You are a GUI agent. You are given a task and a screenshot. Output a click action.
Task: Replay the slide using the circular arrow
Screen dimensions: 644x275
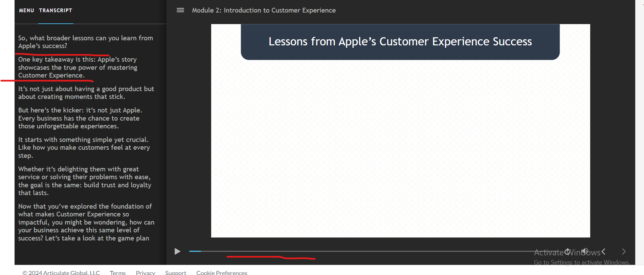point(567,251)
